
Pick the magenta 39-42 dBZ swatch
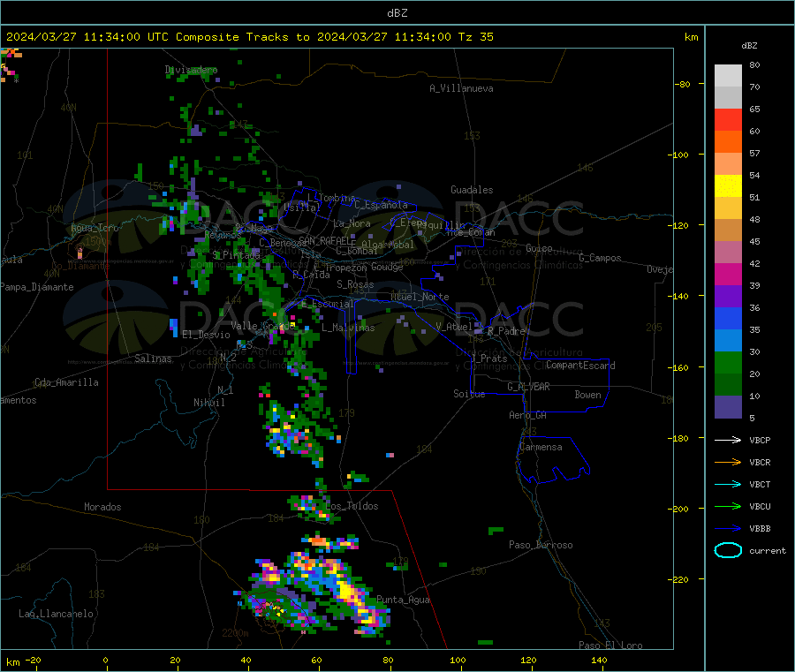coord(728,274)
